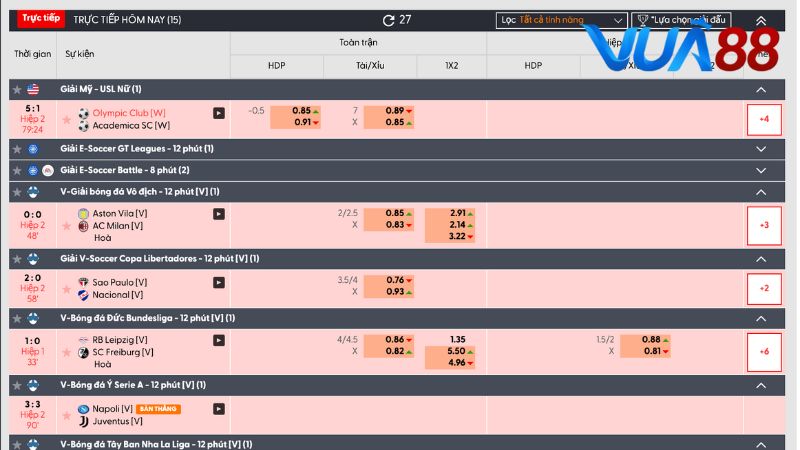Play live stream for Olympic Club match

tap(219, 113)
